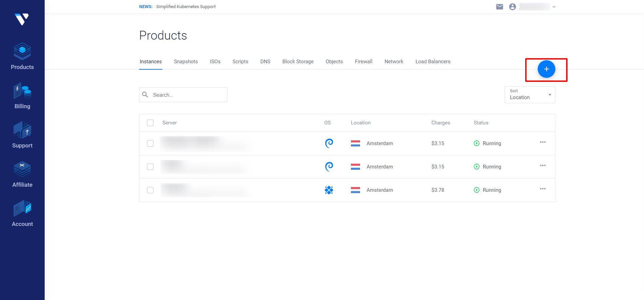This screenshot has width=644, height=300.
Task: Check the first server row checkbox
Action: tap(150, 143)
